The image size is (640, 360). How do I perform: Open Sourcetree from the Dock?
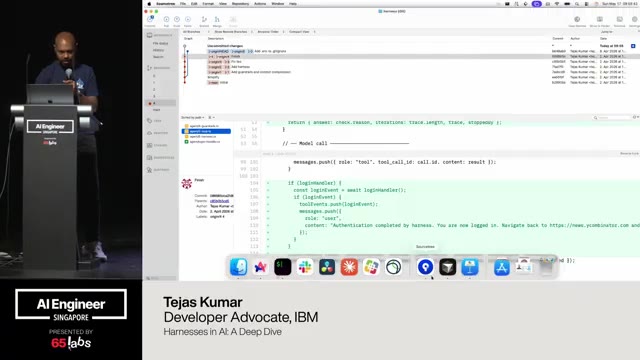pyautogui.click(x=425, y=267)
